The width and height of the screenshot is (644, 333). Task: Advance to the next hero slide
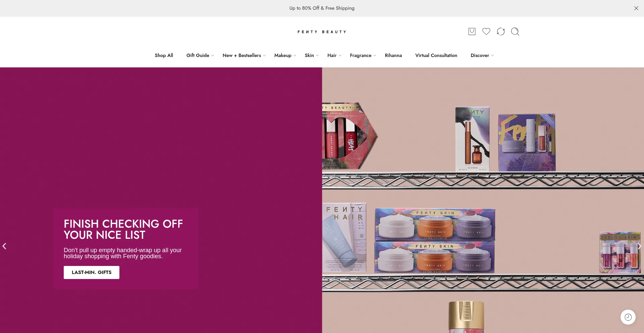639,246
